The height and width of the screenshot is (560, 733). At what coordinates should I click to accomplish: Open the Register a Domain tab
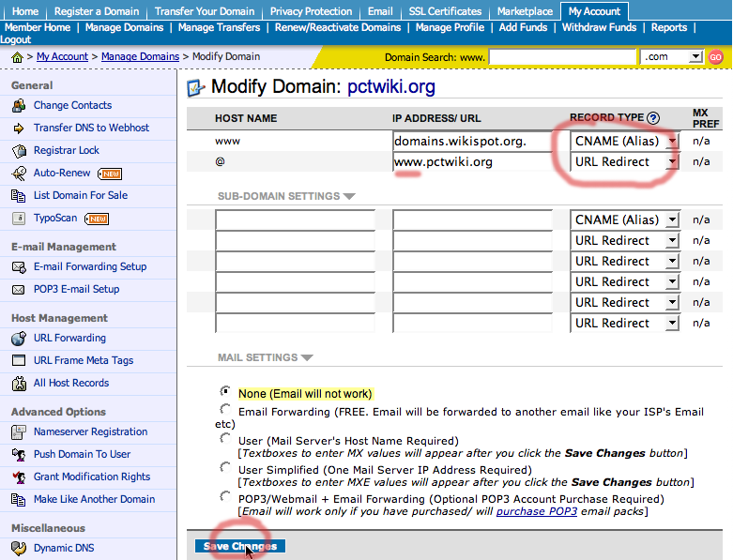point(97,11)
